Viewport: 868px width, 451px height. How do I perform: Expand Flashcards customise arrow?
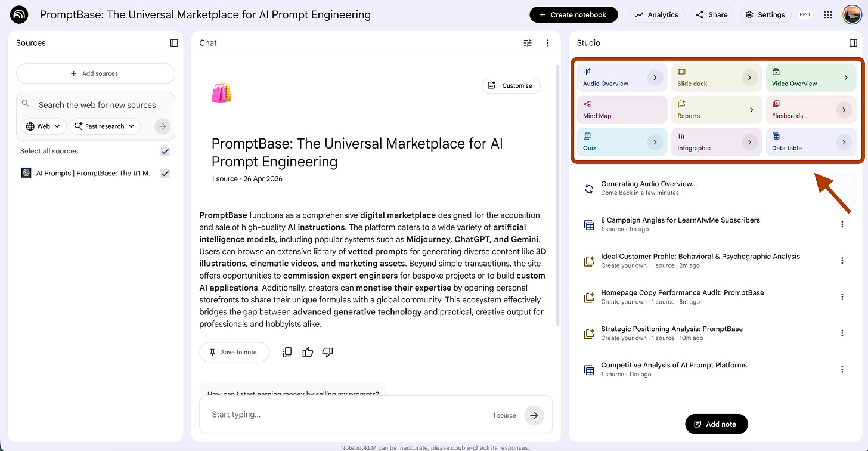pyautogui.click(x=844, y=110)
